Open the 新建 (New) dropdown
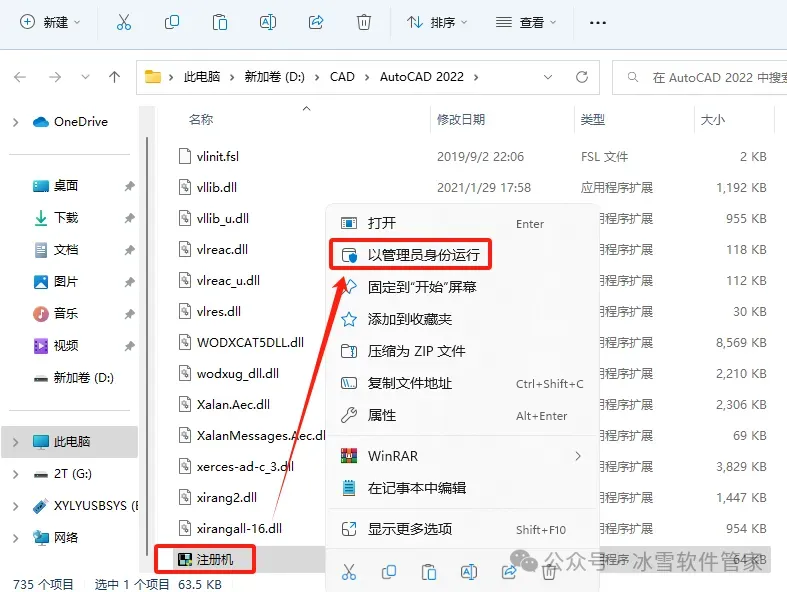This screenshot has height=592, width=787. (x=50, y=23)
